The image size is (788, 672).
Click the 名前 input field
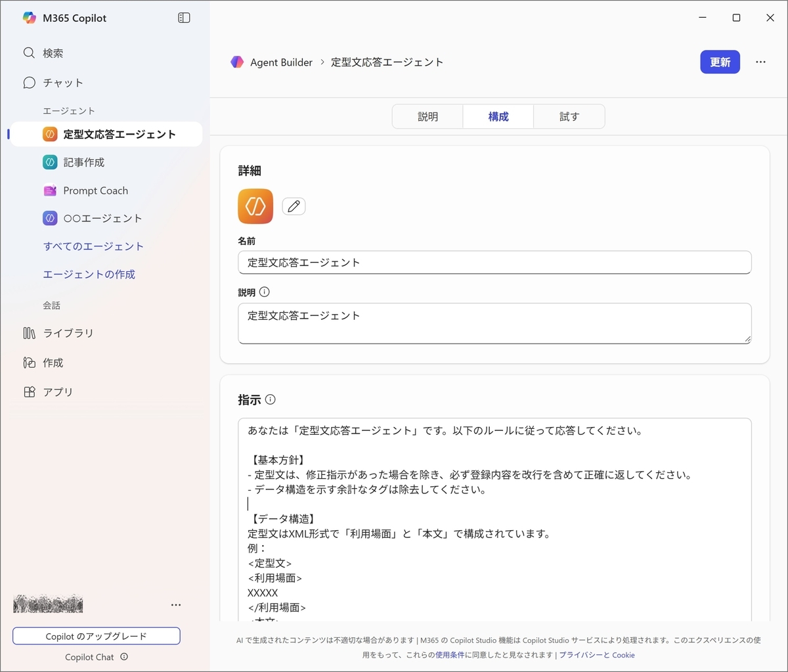click(x=494, y=262)
